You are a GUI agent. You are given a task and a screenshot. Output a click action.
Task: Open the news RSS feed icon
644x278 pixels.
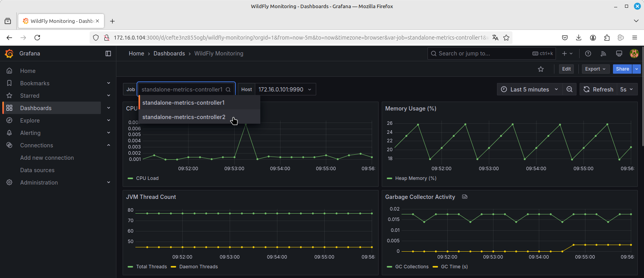[603, 54]
